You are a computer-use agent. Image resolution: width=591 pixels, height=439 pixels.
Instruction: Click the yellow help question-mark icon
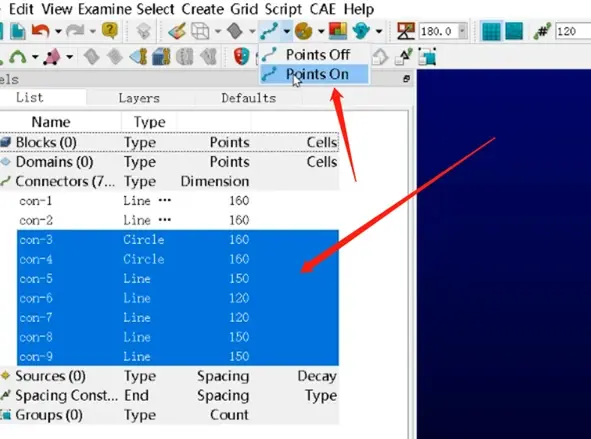click(110, 31)
